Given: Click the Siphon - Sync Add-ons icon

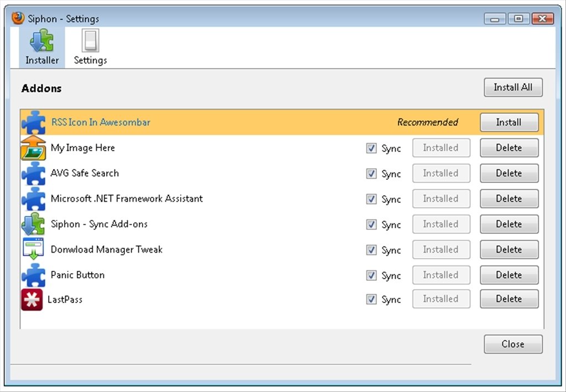Looking at the screenshot, I should click(x=33, y=224).
